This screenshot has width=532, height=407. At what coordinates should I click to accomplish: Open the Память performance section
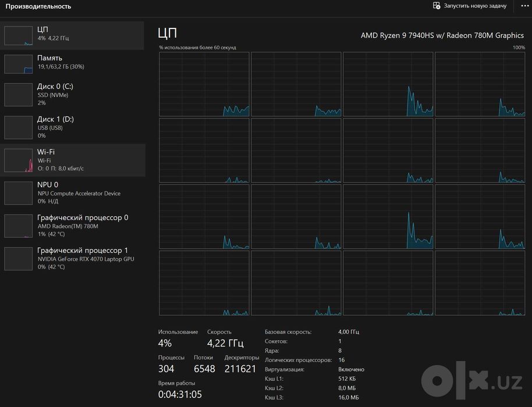point(72,64)
